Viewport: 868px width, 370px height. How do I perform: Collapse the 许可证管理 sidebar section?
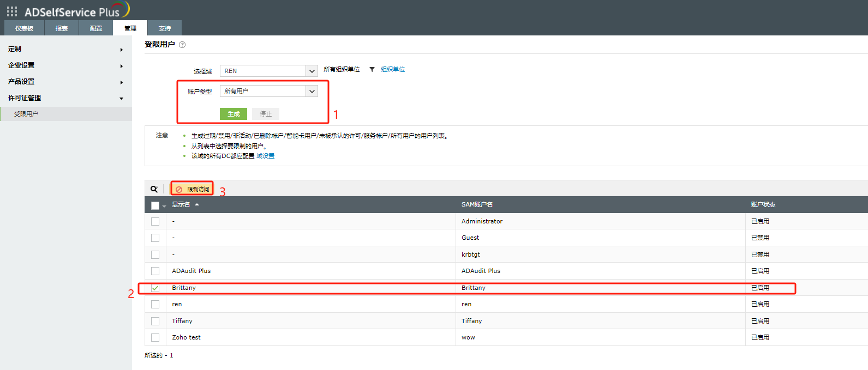[65, 98]
